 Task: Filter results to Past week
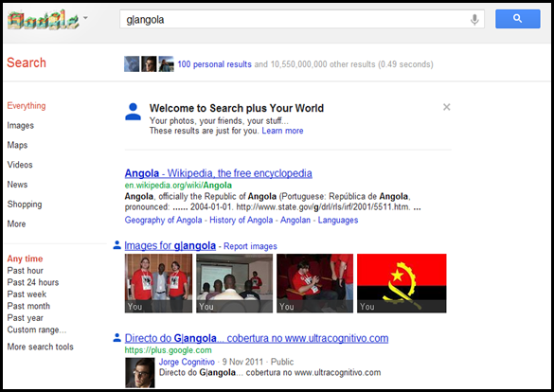point(27,294)
